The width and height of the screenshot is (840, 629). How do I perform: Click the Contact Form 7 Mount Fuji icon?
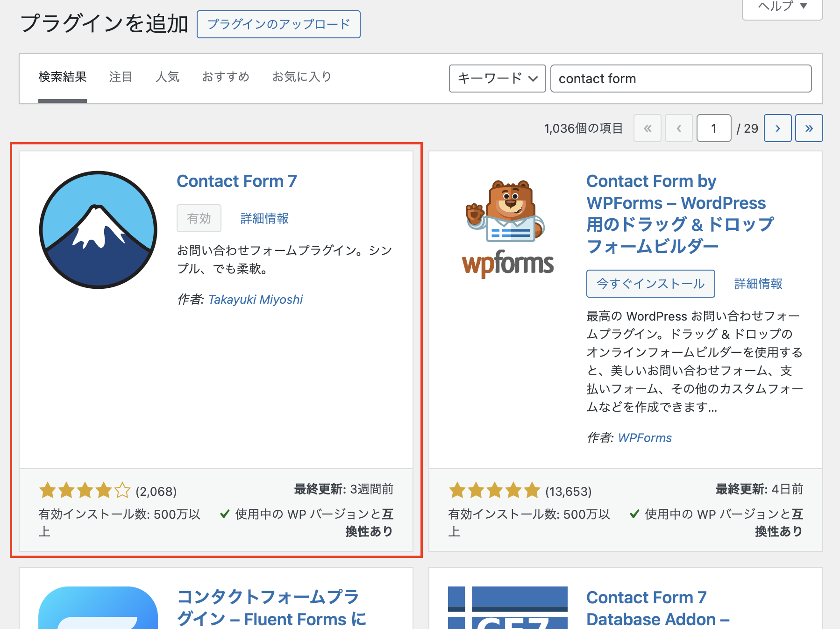click(x=98, y=230)
